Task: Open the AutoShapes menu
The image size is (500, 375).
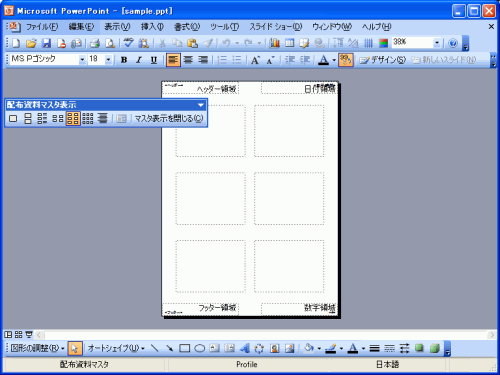Action: (x=116, y=348)
